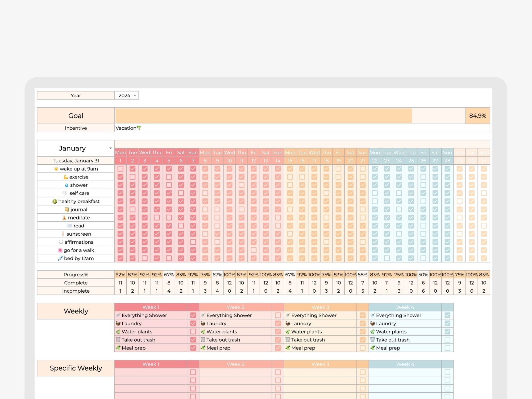
Task: Click the 84.9% goal percentage cell
Action: [x=477, y=116]
